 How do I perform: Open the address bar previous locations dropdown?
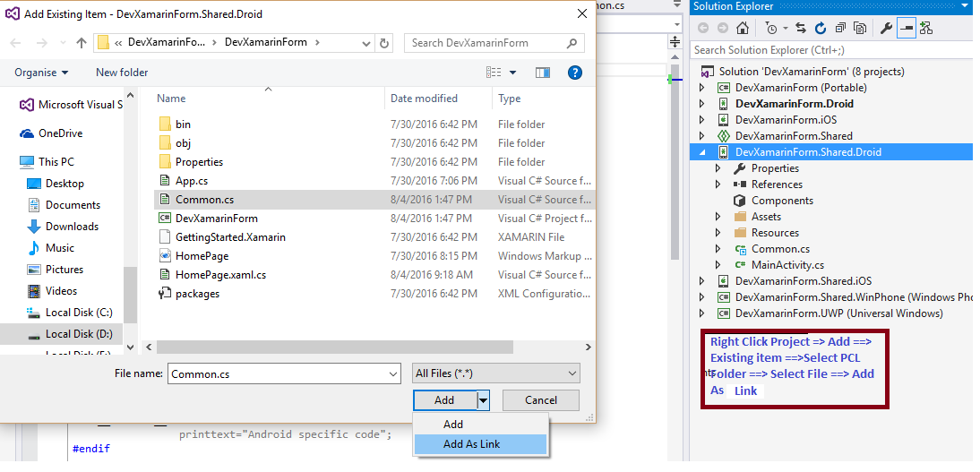(x=367, y=43)
